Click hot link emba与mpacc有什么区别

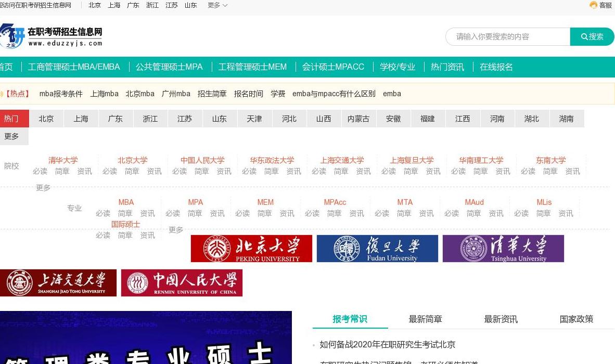[x=334, y=94]
